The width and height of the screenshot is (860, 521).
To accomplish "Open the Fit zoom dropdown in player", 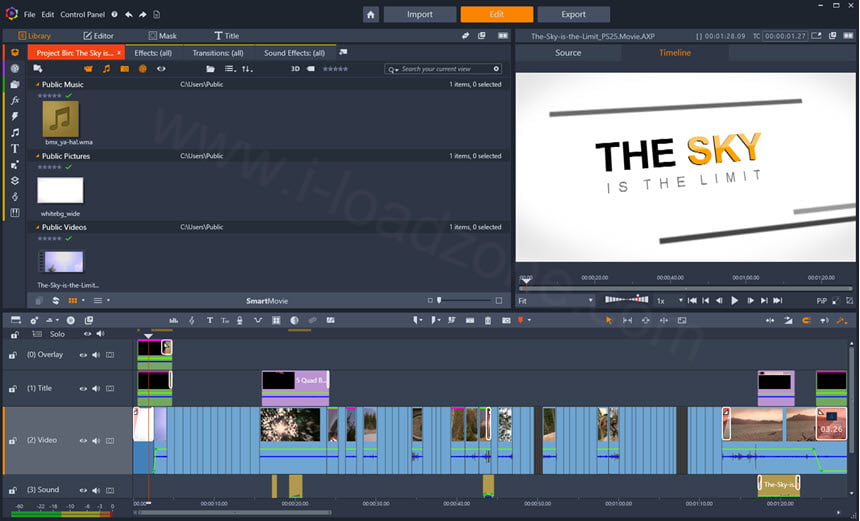I will [556, 301].
